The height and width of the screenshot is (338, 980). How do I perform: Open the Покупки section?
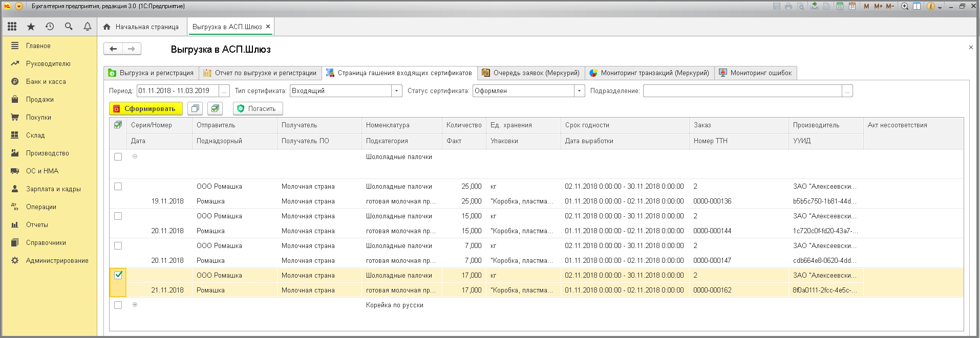click(x=49, y=117)
